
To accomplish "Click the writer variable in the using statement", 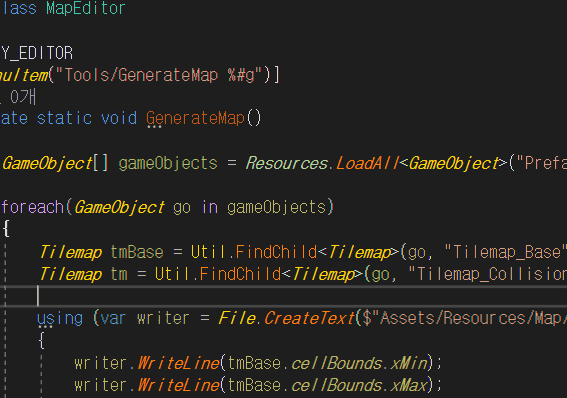I will [163, 318].
